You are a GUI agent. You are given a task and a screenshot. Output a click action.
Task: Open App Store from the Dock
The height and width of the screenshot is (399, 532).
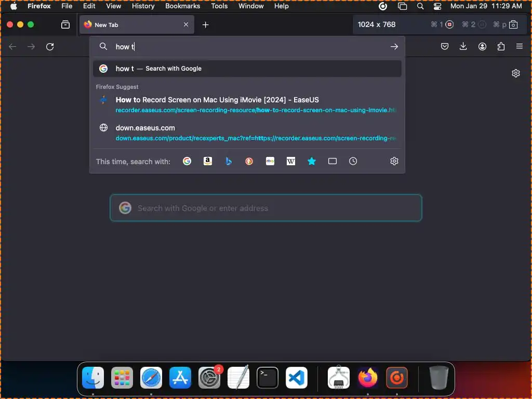[x=180, y=378]
